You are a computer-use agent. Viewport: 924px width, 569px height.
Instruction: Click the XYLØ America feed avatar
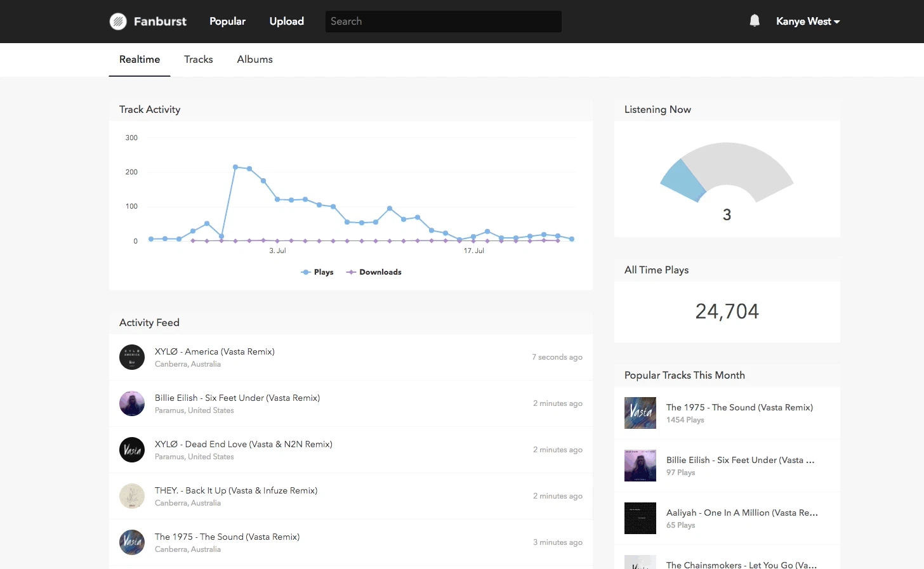pyautogui.click(x=132, y=357)
